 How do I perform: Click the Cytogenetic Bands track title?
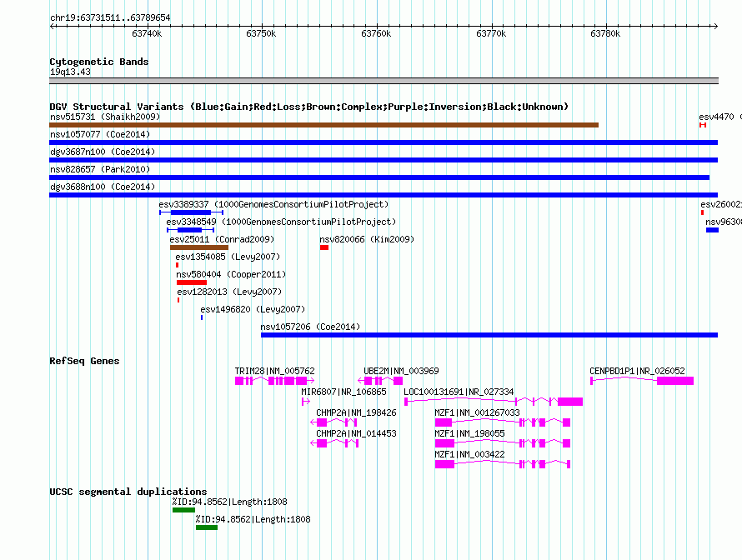click(x=99, y=62)
